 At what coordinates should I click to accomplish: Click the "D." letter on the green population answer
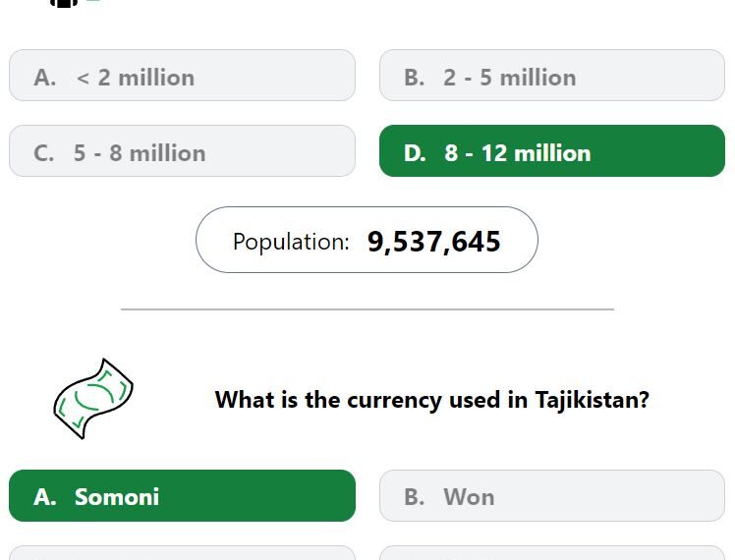415,153
